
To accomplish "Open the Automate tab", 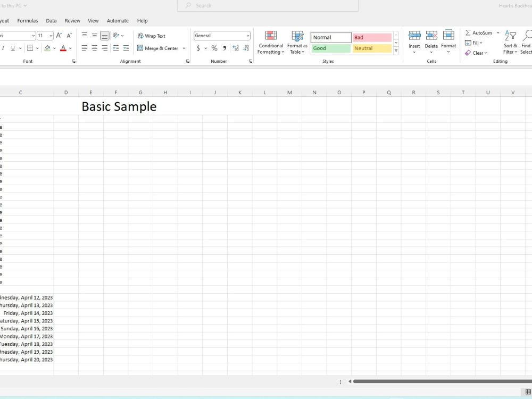I will coord(118,21).
